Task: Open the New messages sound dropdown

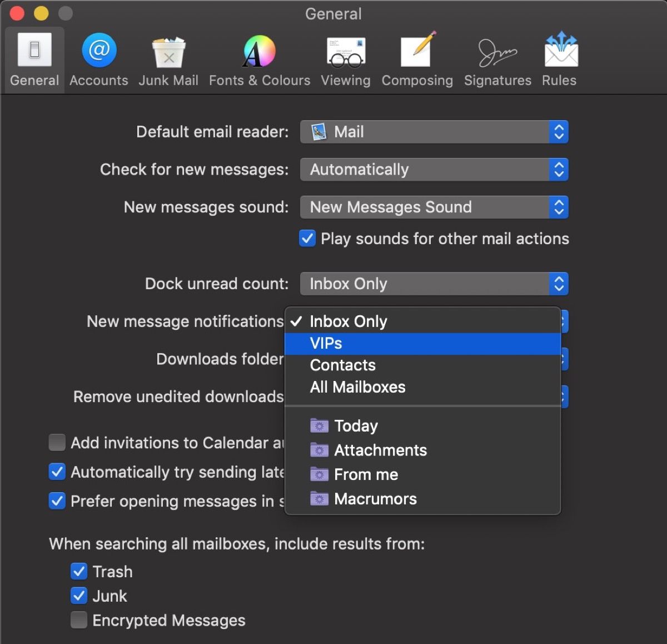Action: coord(434,207)
